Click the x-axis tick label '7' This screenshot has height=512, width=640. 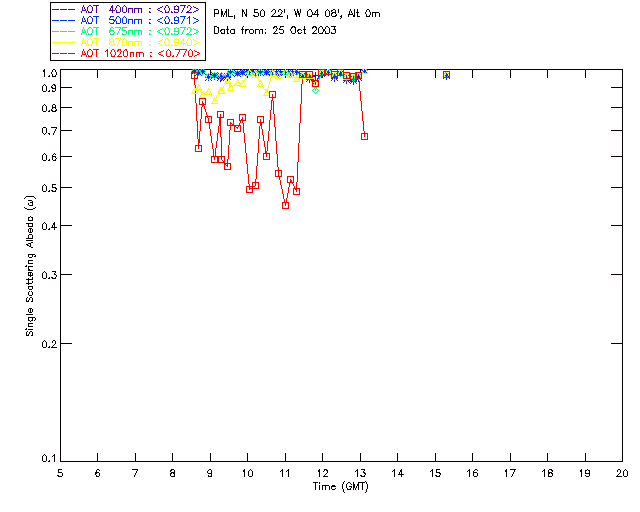pos(135,473)
